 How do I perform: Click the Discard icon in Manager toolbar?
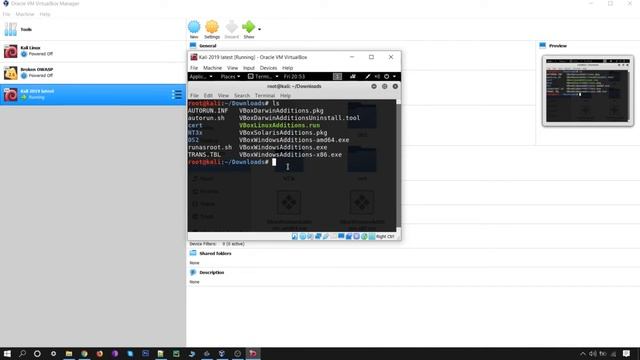click(231, 27)
